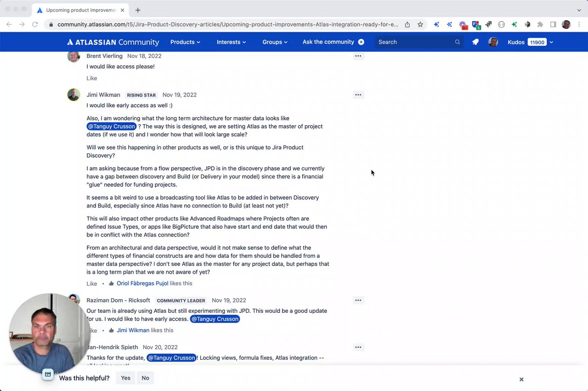588x391 pixels.
Task: Click the COMMUNITY LEADER badge
Action: point(181,300)
